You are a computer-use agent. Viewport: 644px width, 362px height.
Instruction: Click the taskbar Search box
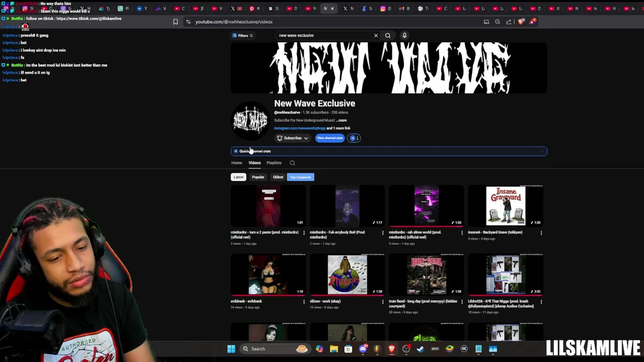(275, 349)
